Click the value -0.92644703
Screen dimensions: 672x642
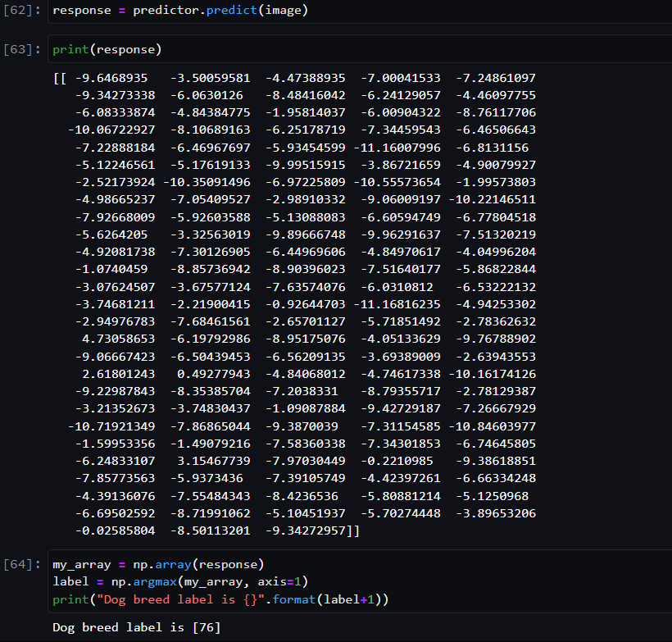click(x=305, y=304)
